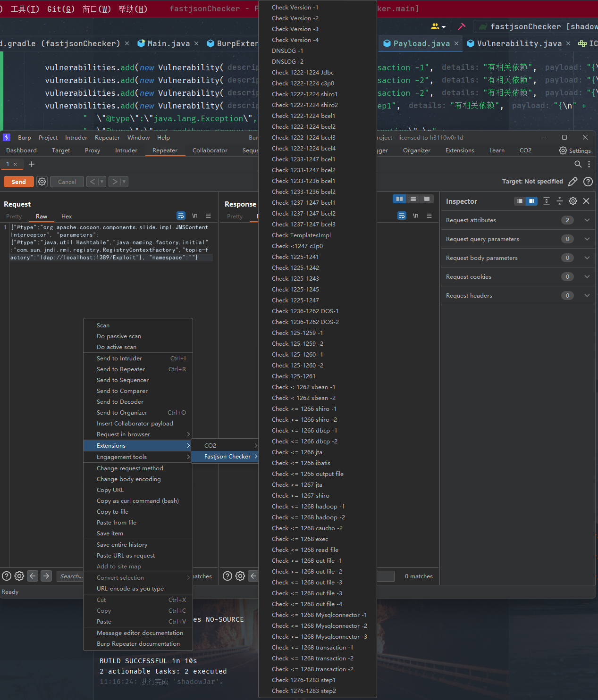Collapse all Inspector sections icon

560,201
